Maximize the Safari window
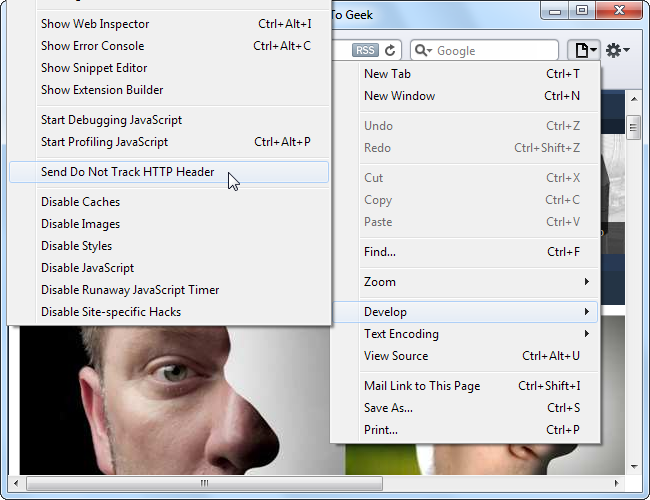 coord(581,12)
